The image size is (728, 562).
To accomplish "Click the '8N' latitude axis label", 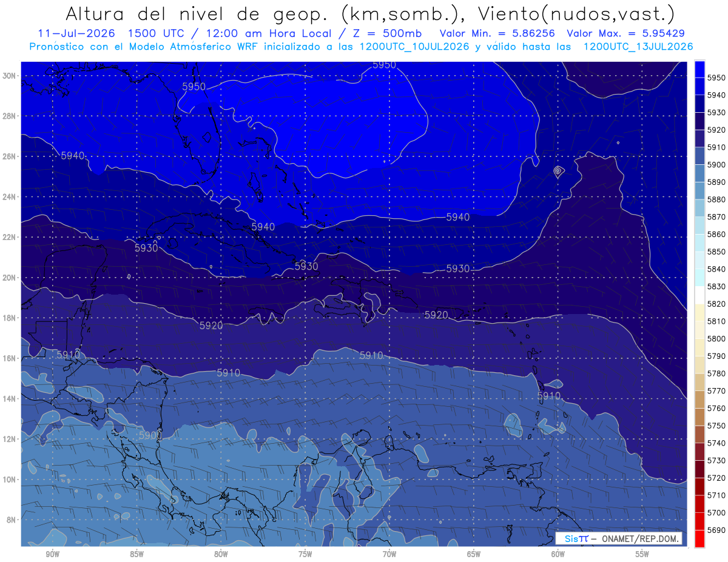I will tap(12, 520).
